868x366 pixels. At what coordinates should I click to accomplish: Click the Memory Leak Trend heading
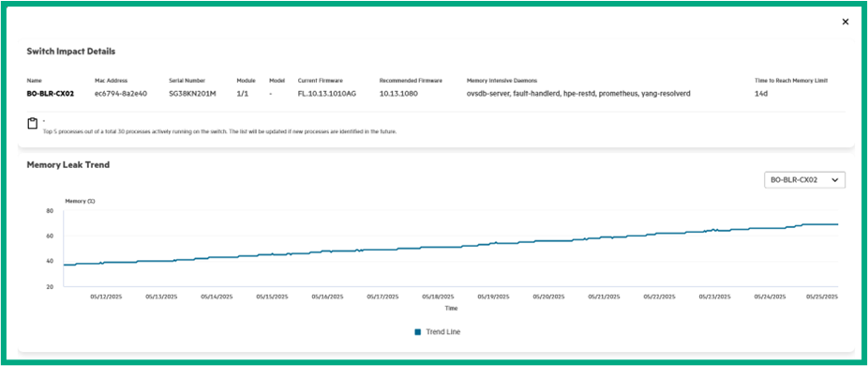(68, 165)
